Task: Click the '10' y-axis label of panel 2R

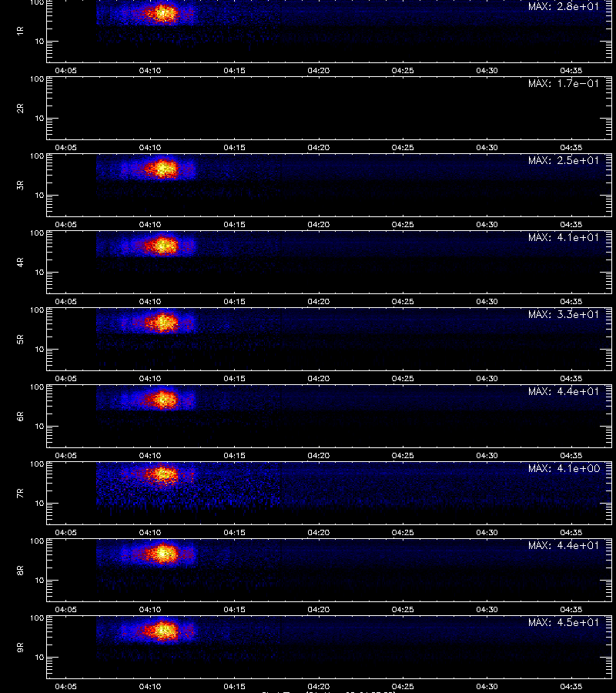Action: [x=39, y=118]
